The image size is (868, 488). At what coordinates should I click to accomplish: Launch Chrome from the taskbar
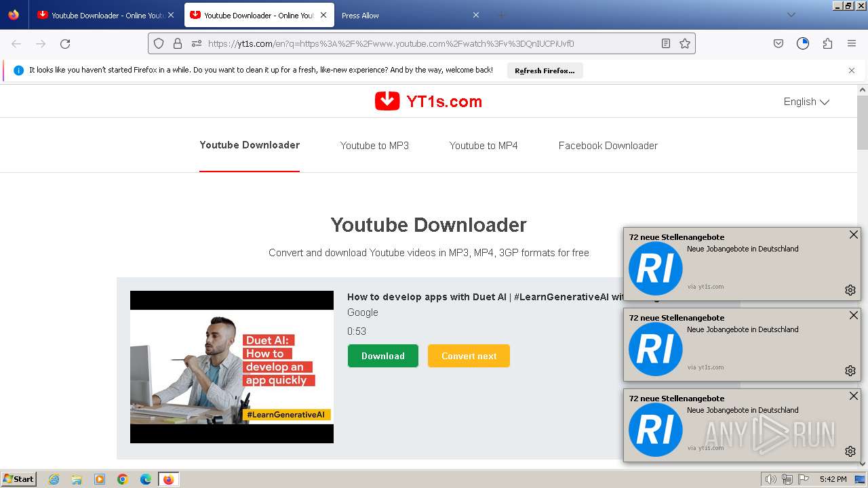click(123, 479)
